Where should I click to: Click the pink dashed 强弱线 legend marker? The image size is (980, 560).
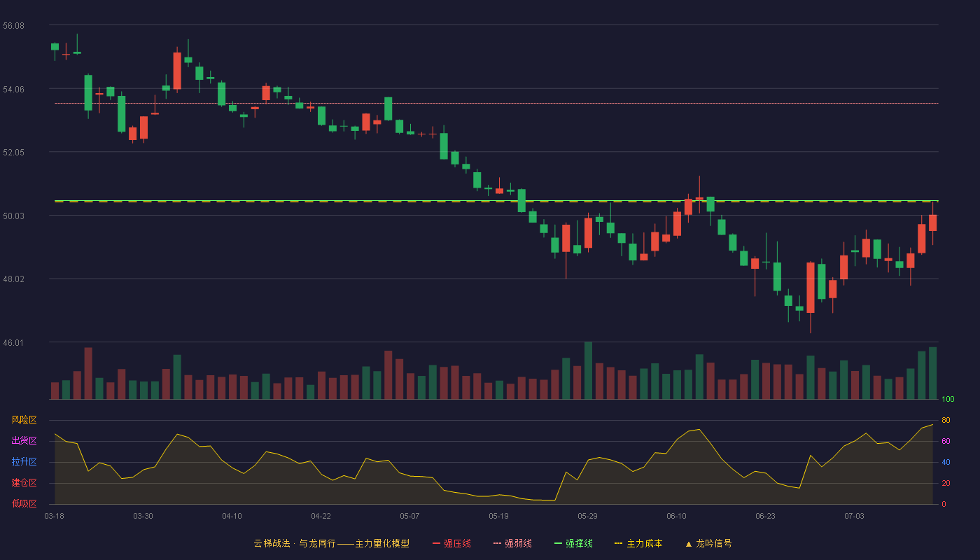tap(497, 543)
